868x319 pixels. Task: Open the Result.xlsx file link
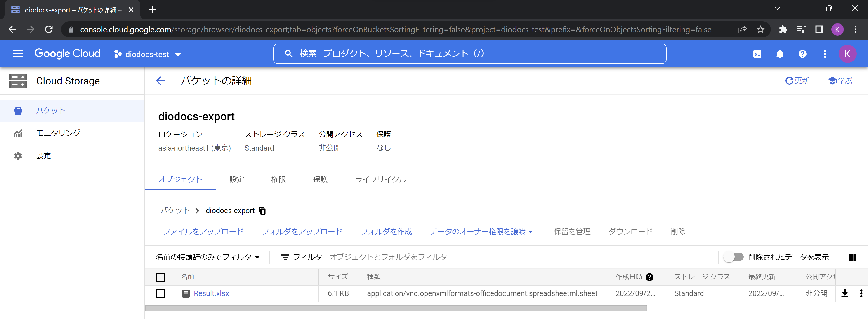coord(211,293)
